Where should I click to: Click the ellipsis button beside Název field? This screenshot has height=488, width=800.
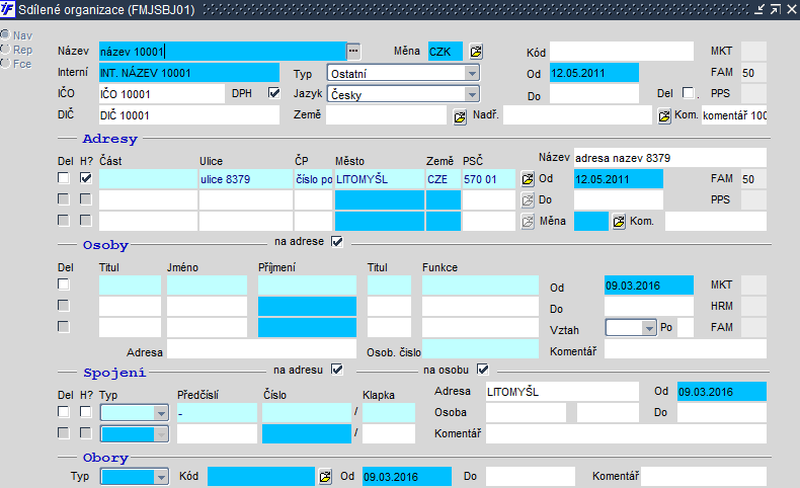tap(353, 51)
